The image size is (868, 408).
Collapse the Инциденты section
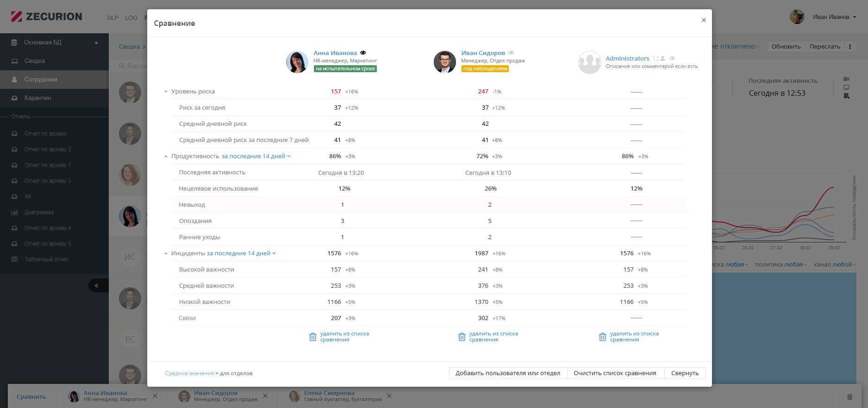pos(166,253)
